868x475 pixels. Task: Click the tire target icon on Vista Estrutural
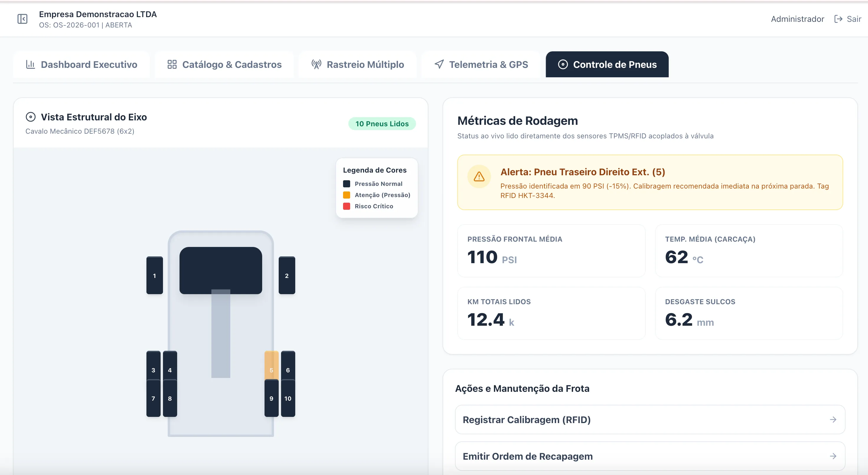pos(30,117)
